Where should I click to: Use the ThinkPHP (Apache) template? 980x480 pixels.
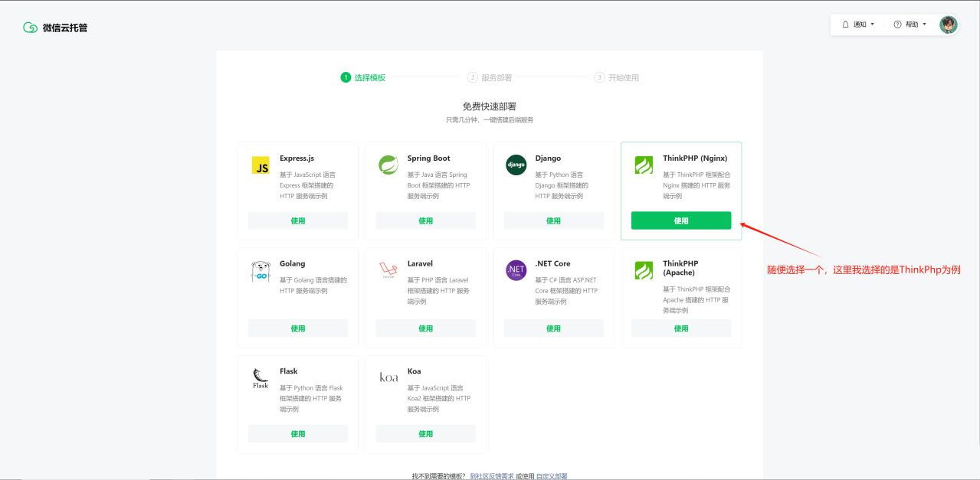(681, 328)
